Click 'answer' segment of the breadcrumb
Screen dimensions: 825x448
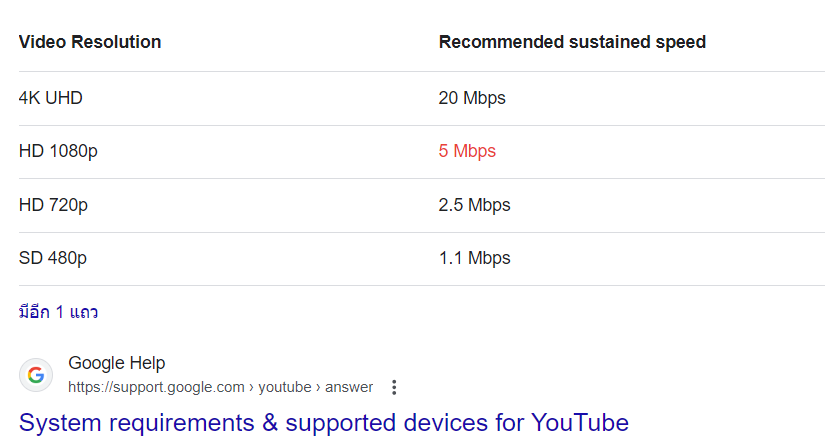pyautogui.click(x=348, y=387)
